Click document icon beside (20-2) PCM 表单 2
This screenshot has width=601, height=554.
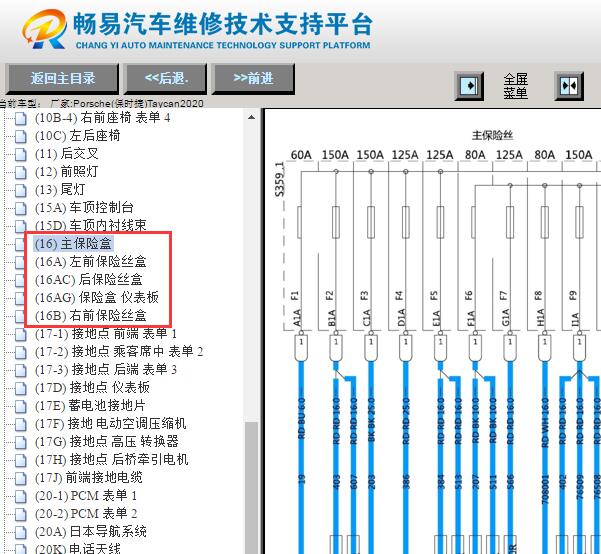pos(21,515)
